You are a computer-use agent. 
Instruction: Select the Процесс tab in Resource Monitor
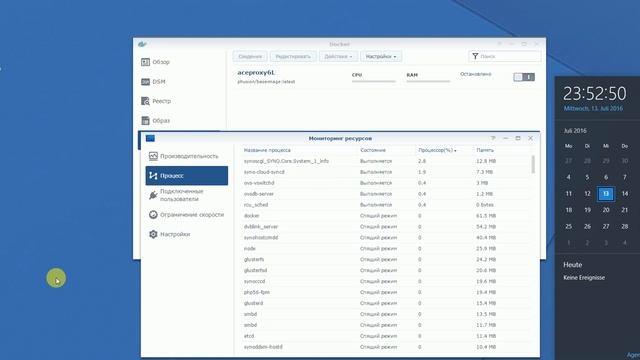click(x=187, y=176)
